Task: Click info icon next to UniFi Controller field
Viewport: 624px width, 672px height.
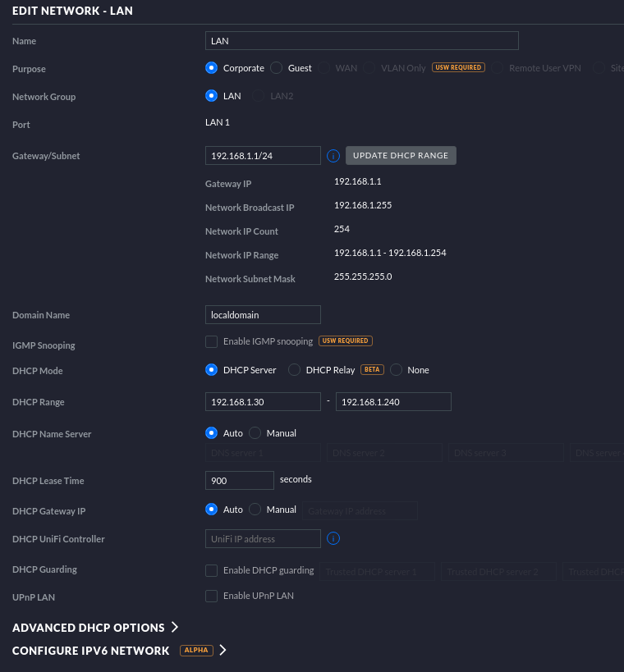Action: click(333, 539)
